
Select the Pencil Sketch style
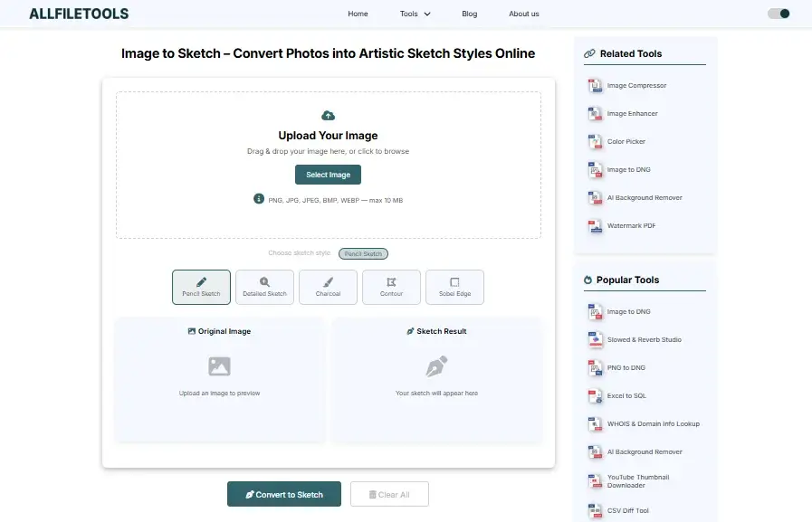(x=201, y=287)
